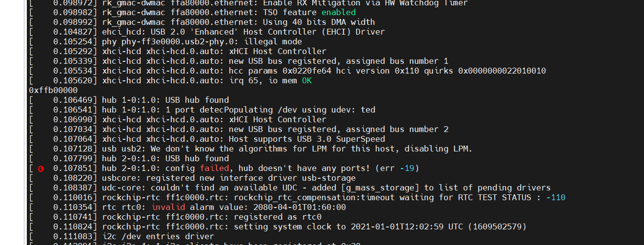Click the red marker beside timestamp 0.107851
The width and height of the screenshot is (644, 245).
[41, 169]
